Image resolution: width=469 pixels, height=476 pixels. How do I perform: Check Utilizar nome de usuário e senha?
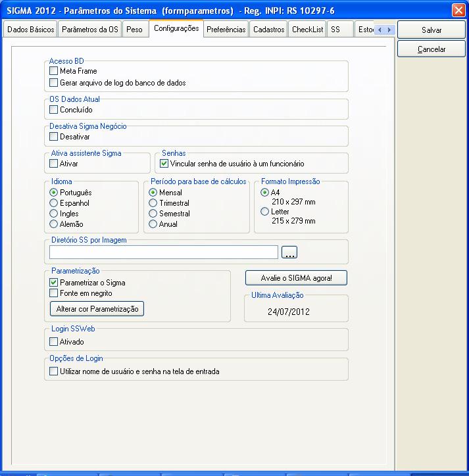(53, 371)
